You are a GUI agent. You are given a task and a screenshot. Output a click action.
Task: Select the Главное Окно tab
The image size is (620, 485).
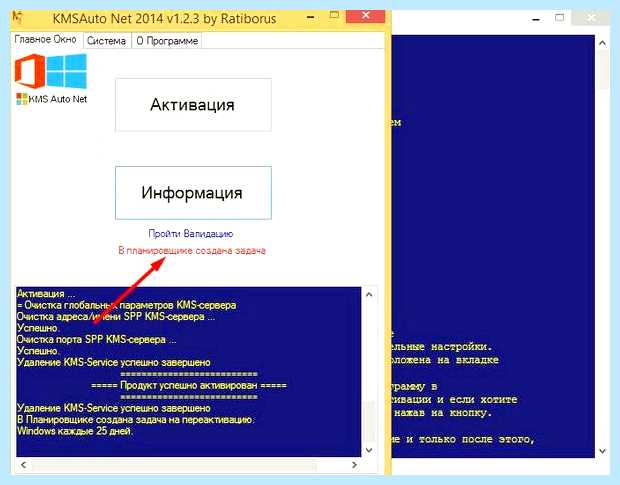click(x=45, y=40)
